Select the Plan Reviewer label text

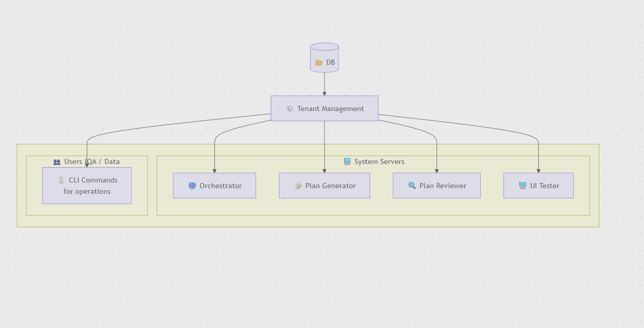(443, 186)
